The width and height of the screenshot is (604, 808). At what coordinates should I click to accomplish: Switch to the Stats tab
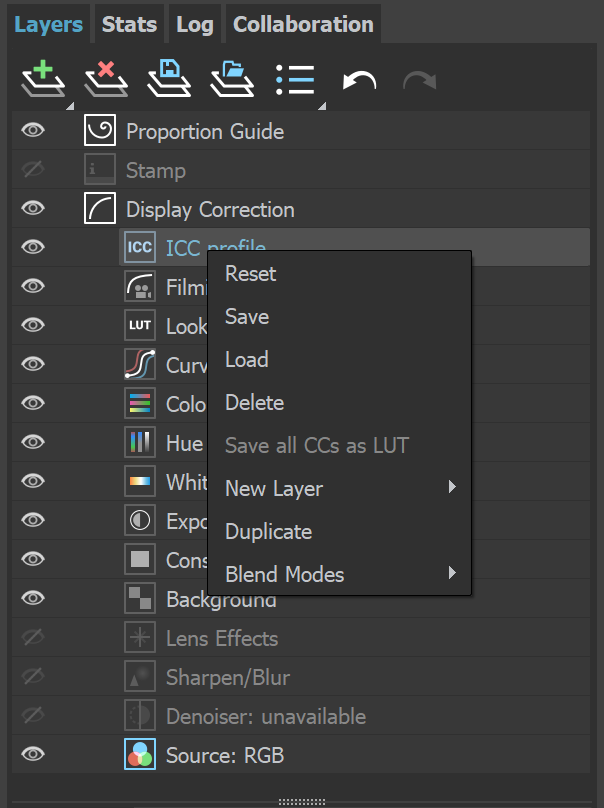click(129, 24)
